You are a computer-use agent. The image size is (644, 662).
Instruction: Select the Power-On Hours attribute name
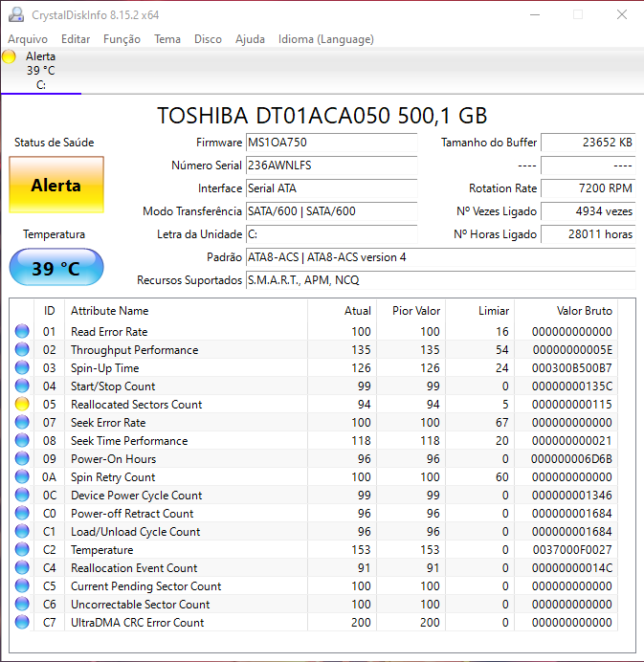(x=113, y=459)
